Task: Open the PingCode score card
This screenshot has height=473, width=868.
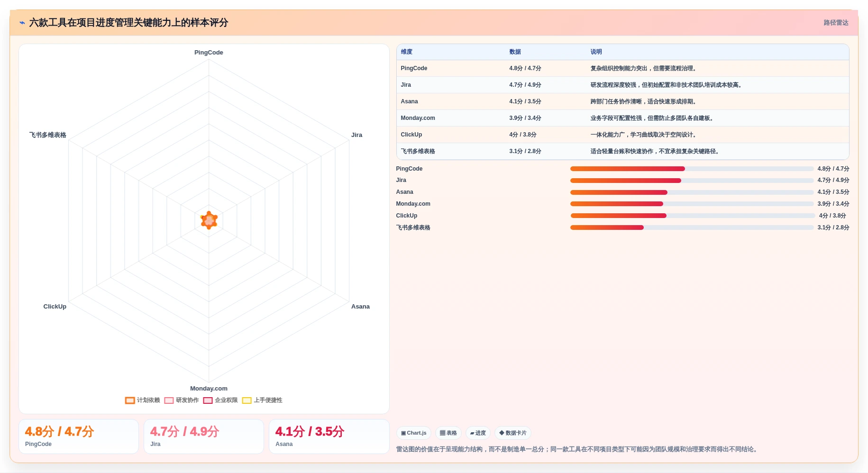Action: point(79,437)
